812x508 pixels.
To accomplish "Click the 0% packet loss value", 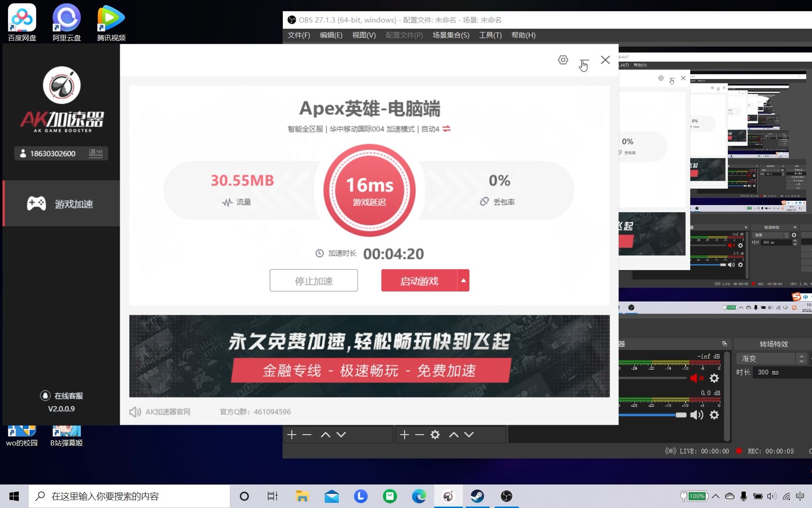I will (499, 181).
